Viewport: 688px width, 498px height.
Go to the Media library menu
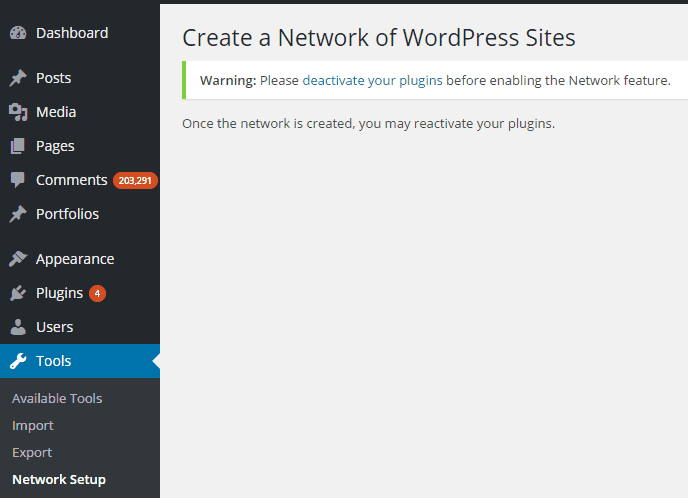point(56,112)
